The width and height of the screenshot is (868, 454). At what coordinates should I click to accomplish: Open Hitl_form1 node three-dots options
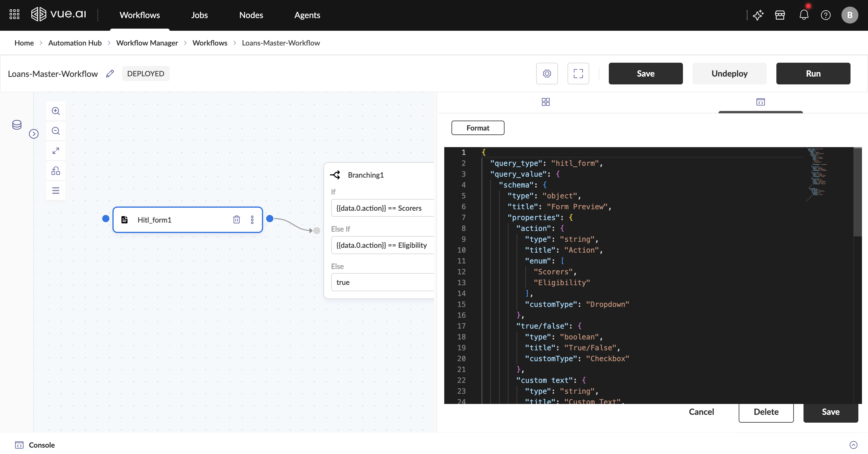(x=252, y=220)
